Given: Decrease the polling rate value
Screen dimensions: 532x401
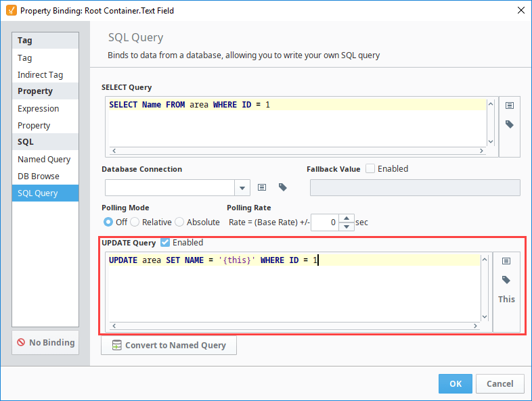Looking at the screenshot, I should (x=347, y=227).
